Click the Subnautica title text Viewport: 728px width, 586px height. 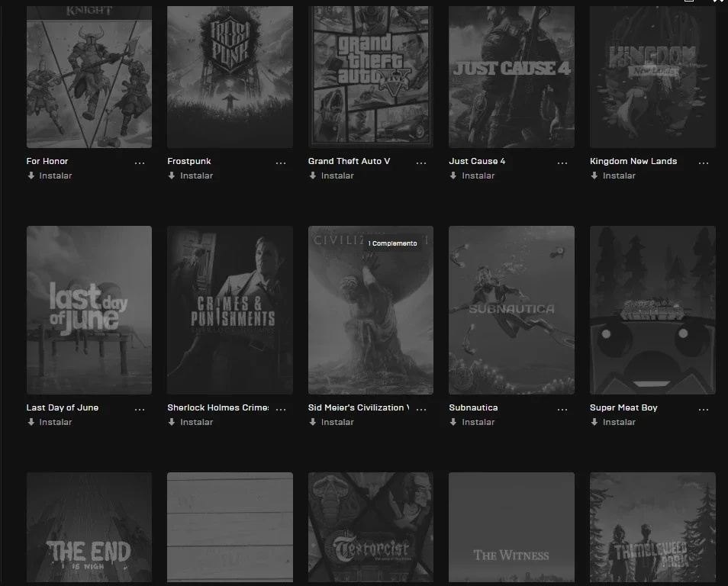pyautogui.click(x=473, y=407)
